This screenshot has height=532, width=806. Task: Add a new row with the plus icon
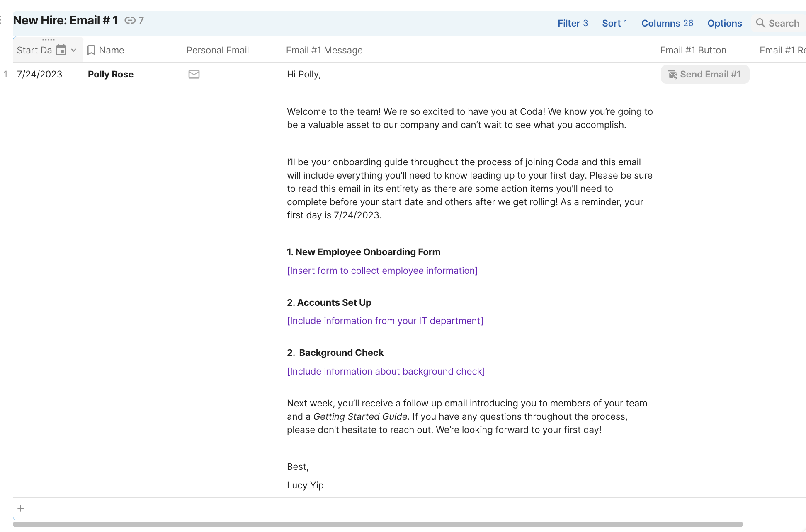coord(21,508)
